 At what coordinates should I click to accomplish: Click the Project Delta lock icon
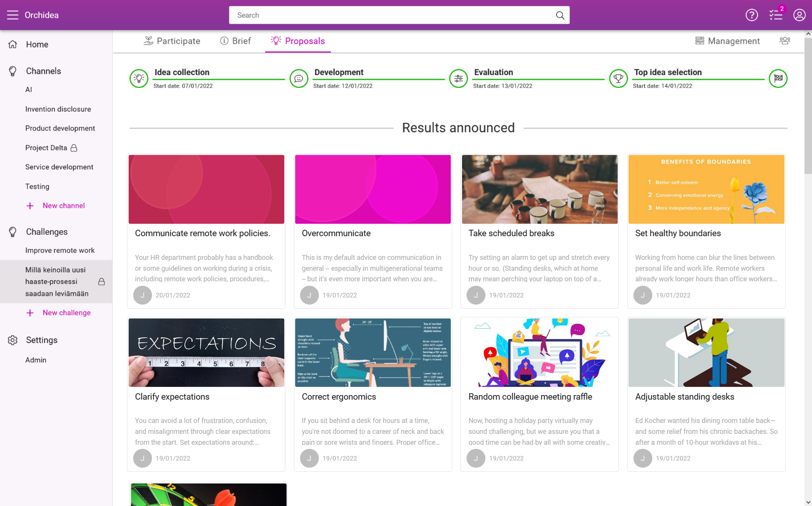74,148
